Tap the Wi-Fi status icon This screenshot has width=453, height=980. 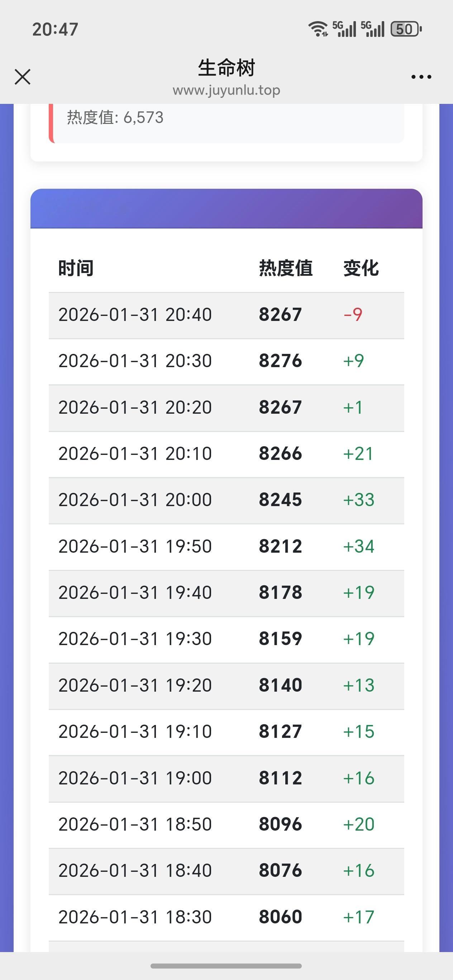[318, 29]
